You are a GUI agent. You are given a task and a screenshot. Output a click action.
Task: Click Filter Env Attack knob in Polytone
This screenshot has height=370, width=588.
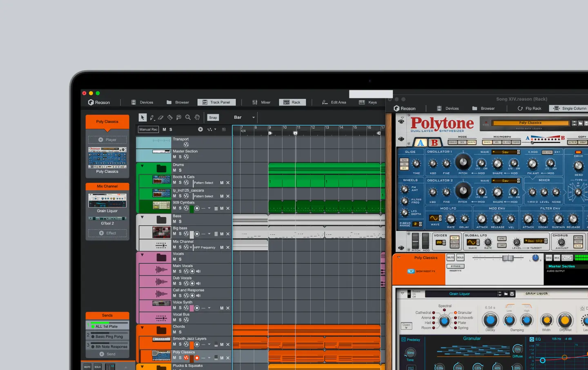pos(528,219)
